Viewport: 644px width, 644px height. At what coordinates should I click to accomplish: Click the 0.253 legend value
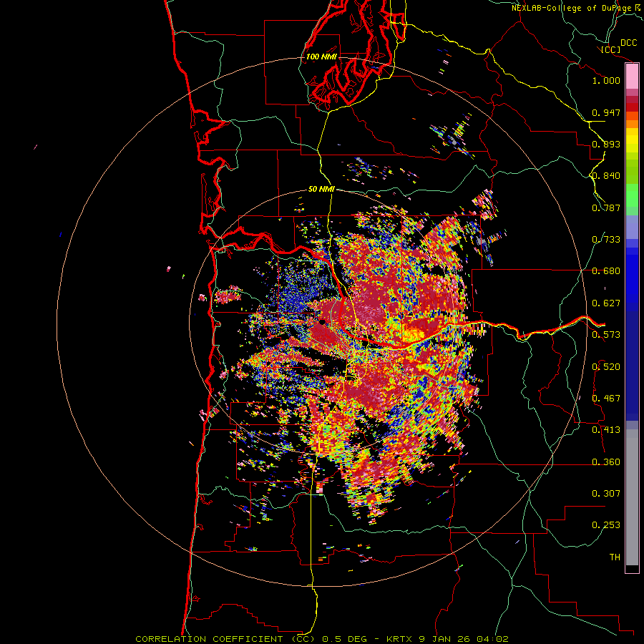(606, 525)
